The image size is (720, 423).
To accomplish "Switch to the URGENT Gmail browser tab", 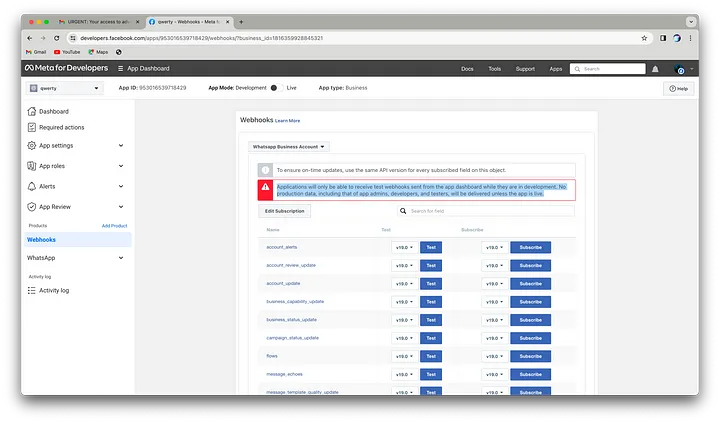I will (x=99, y=22).
